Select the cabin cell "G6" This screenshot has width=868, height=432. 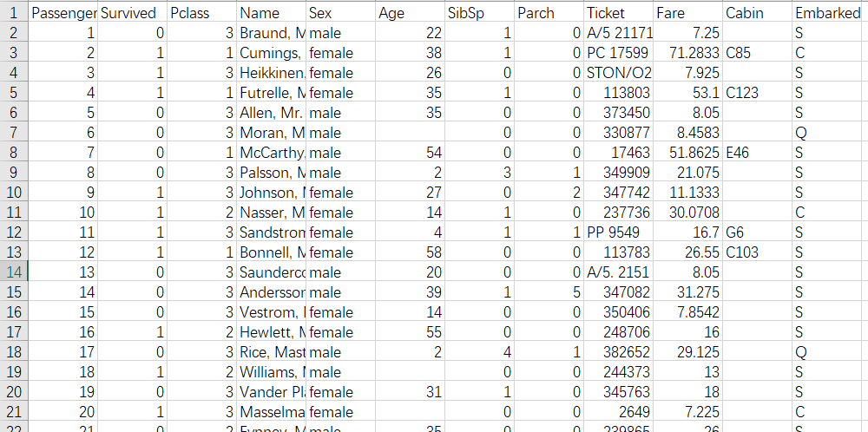pyautogui.click(x=757, y=232)
